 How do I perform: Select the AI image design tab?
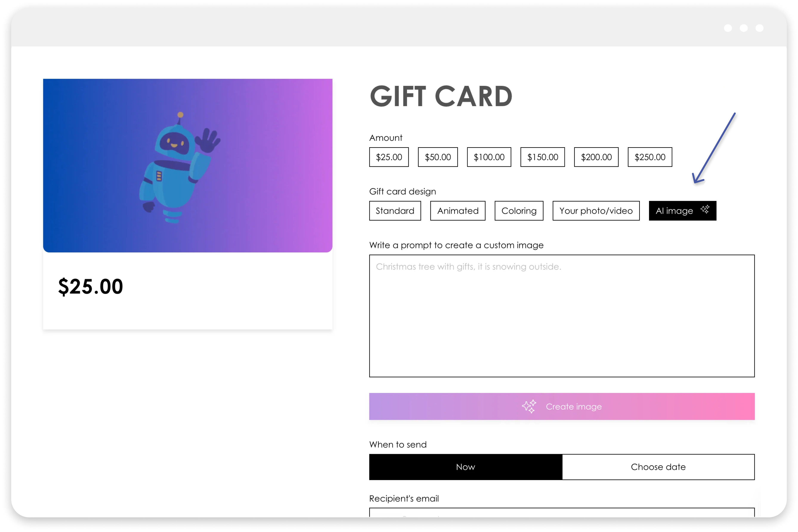click(682, 211)
